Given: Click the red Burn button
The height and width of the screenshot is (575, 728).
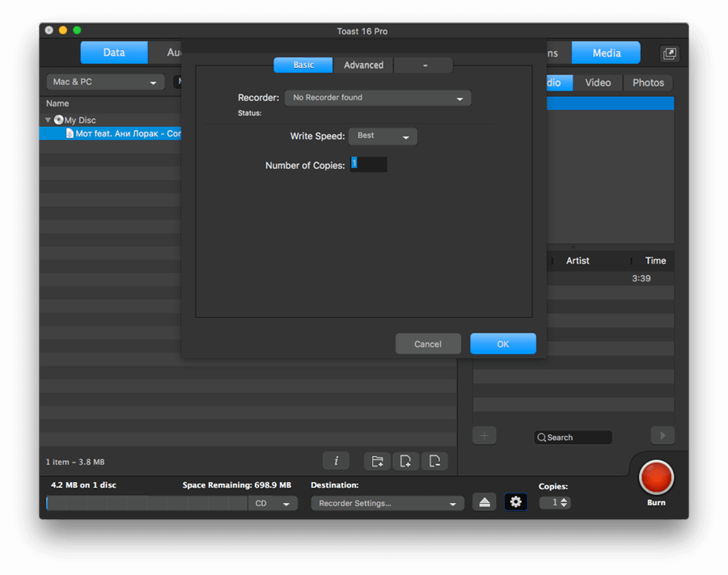Looking at the screenshot, I should (x=656, y=477).
